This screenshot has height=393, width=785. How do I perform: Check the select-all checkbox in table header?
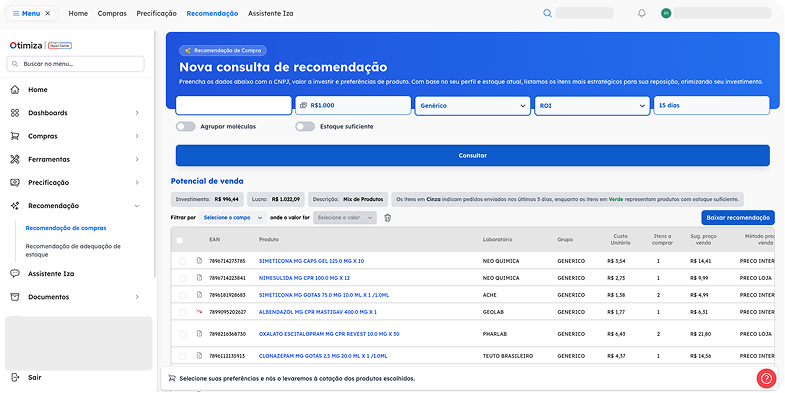click(x=180, y=240)
